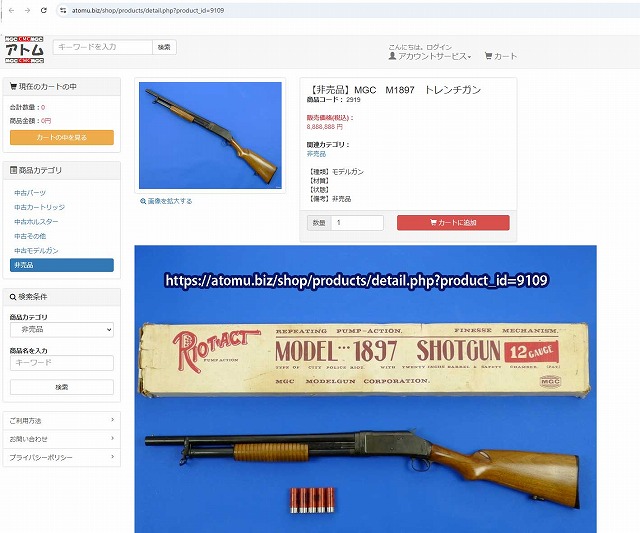Select 中古パーツ category

(30, 193)
